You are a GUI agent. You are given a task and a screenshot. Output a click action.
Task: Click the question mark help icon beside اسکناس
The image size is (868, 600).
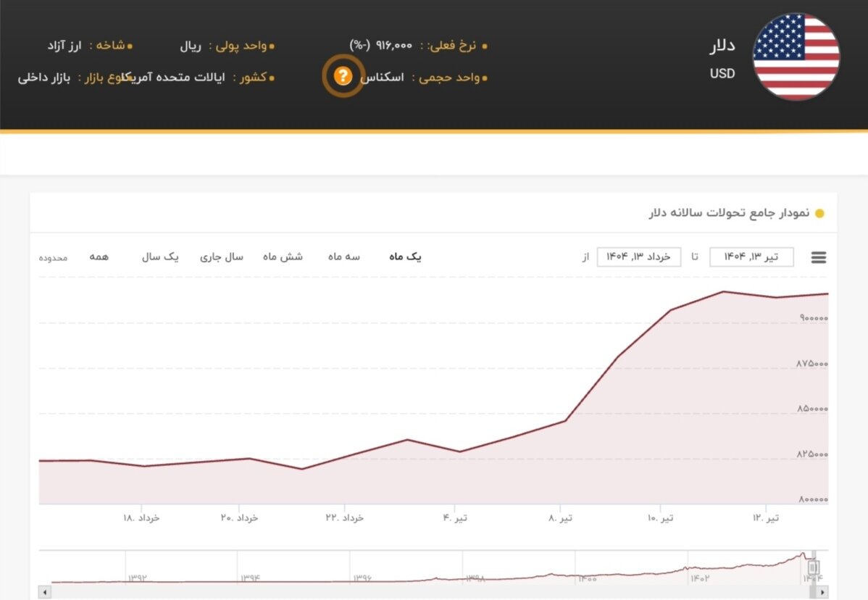(342, 77)
